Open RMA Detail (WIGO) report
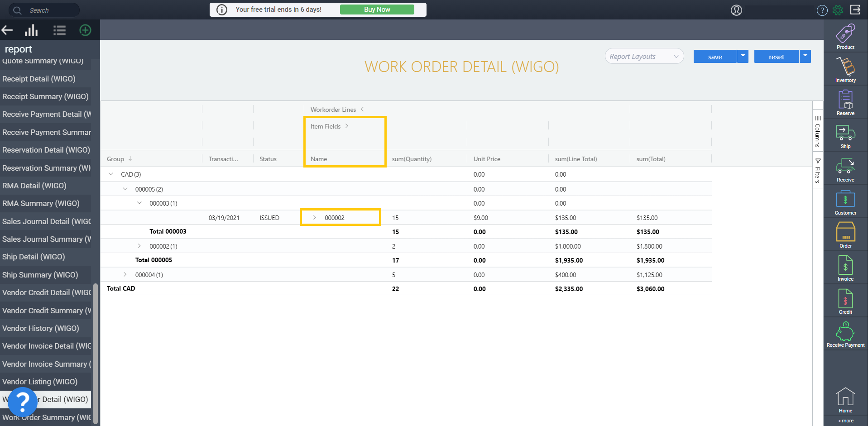868x426 pixels. tap(45, 186)
